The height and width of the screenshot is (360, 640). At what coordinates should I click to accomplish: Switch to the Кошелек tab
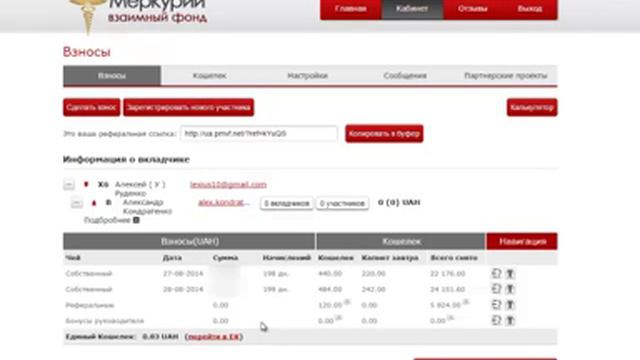coord(209,76)
